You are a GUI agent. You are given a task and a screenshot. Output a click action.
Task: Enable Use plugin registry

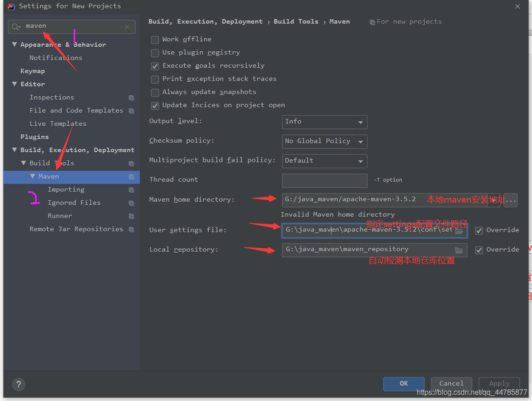pos(155,53)
